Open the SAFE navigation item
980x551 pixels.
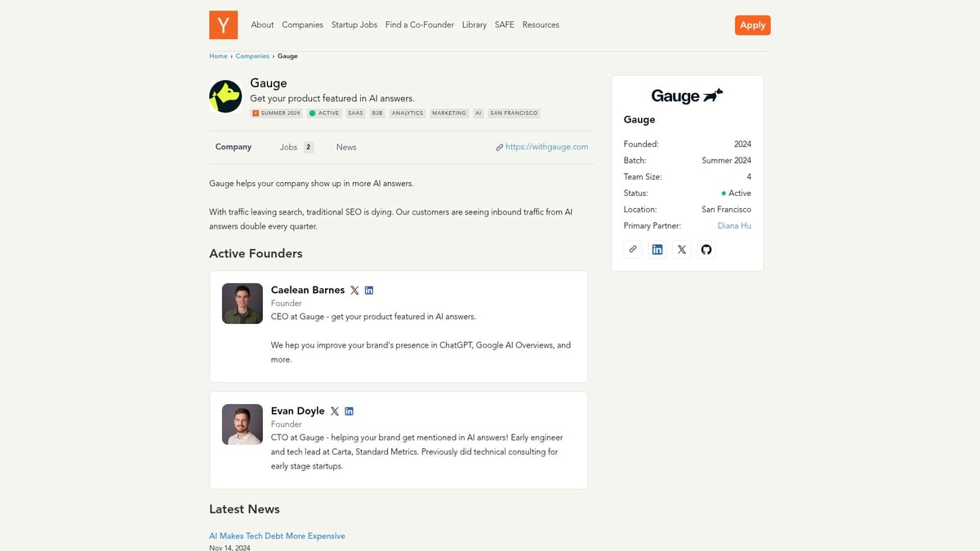pos(505,25)
